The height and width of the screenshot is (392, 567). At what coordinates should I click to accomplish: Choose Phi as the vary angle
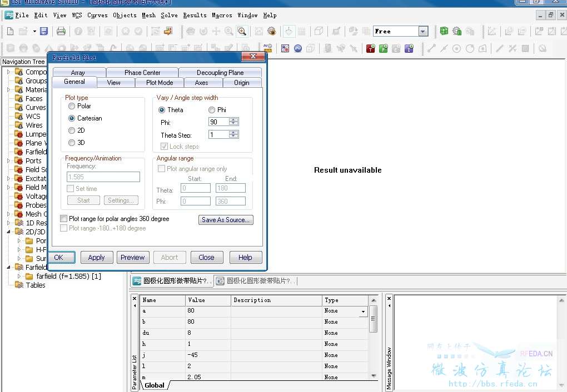(x=212, y=110)
